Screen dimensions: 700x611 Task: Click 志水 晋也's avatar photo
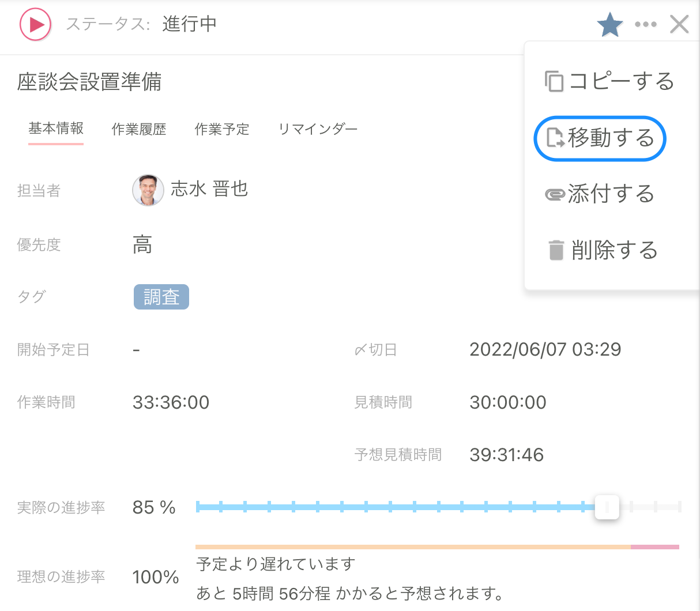pyautogui.click(x=148, y=190)
